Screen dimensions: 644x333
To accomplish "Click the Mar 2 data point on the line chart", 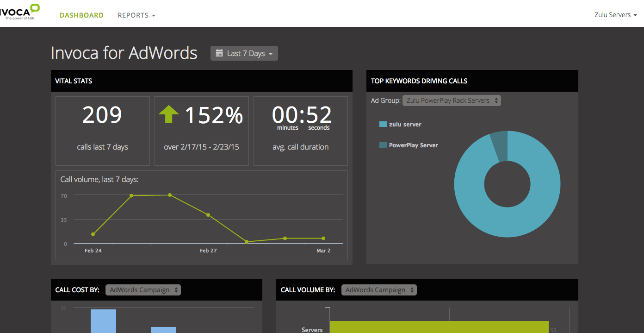I will (323, 238).
